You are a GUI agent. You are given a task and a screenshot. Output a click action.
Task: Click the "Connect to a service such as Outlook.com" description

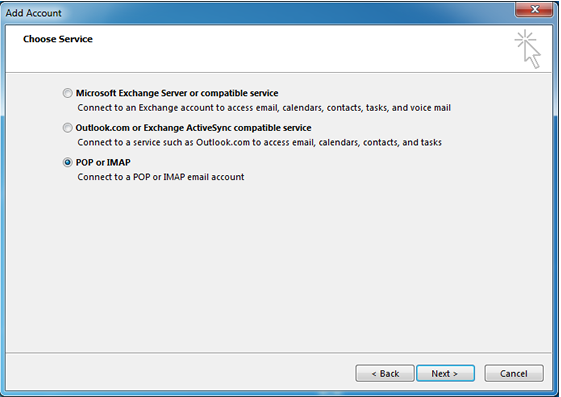coord(259,142)
